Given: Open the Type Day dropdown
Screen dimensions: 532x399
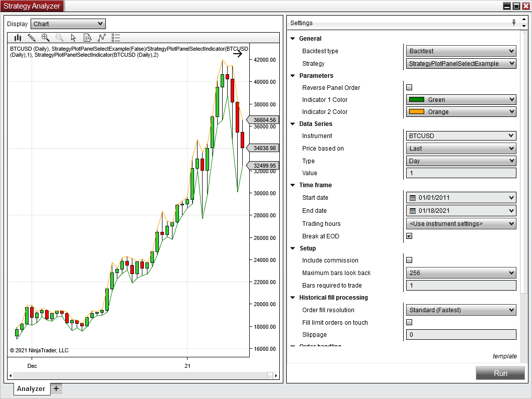Looking at the screenshot, I should pos(461,161).
